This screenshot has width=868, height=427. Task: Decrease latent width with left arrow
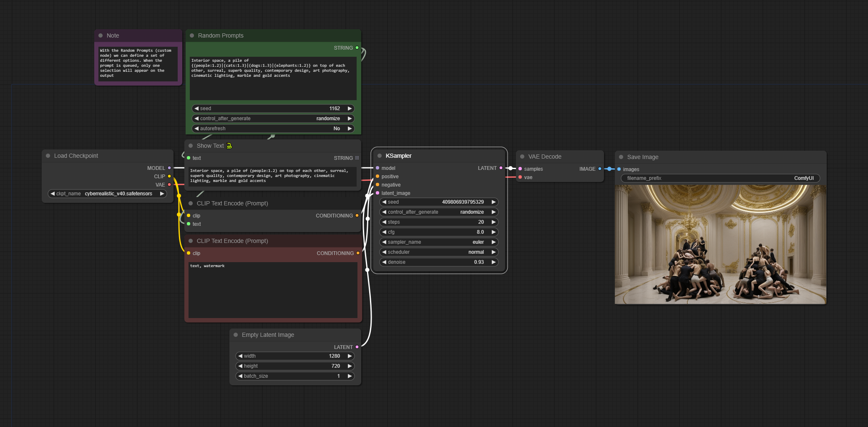point(240,356)
